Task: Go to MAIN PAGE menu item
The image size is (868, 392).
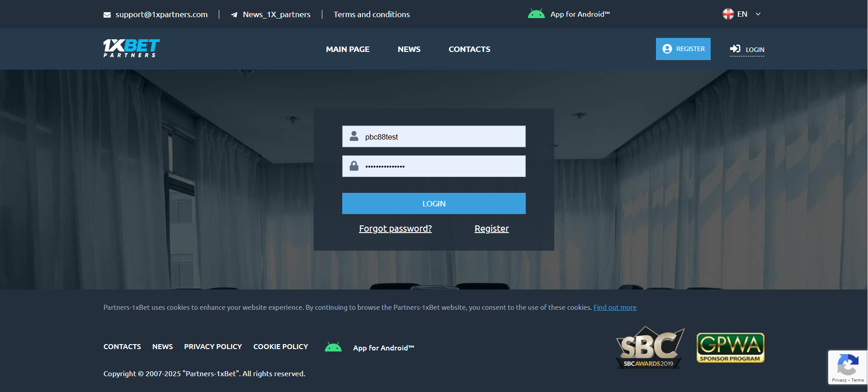Action: pos(348,49)
